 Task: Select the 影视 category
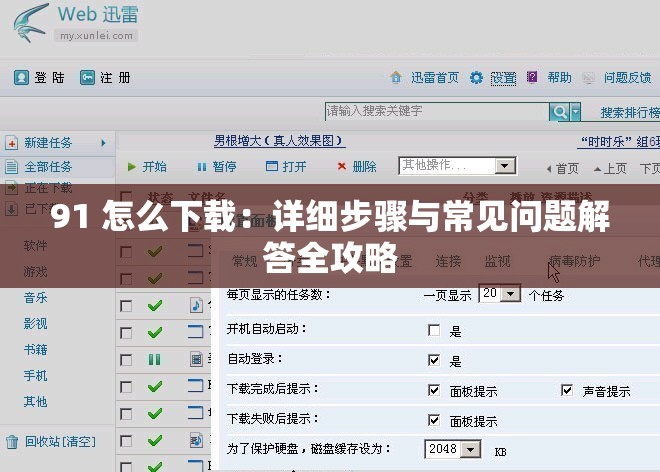(35, 324)
